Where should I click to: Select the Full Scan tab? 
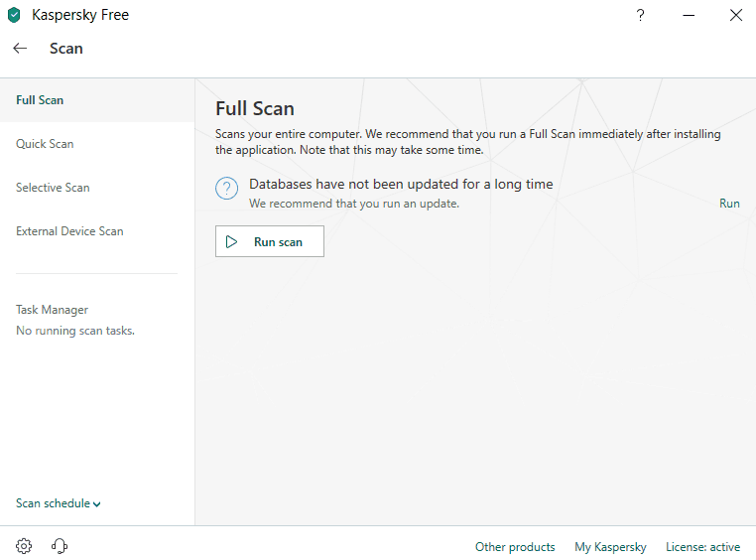[97, 100]
